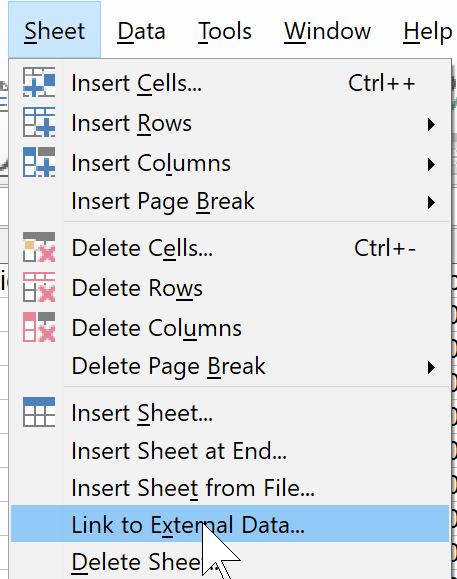Click the Insert Columns icon

click(x=39, y=162)
